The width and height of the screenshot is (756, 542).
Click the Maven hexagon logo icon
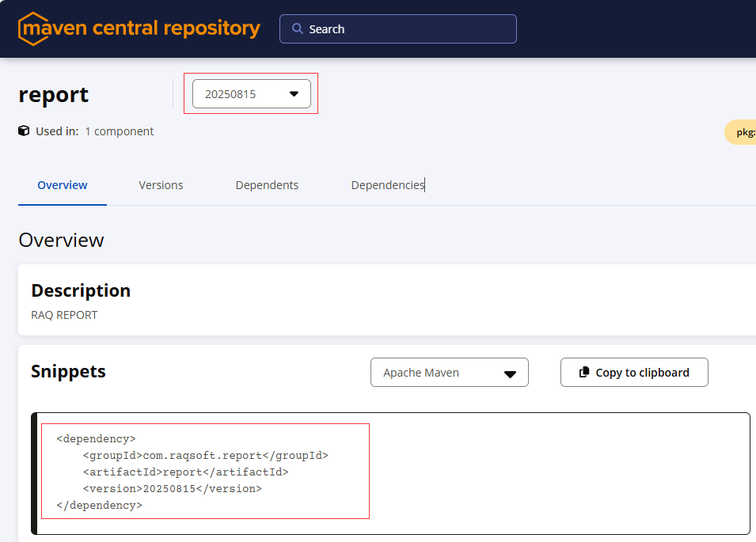point(34,29)
